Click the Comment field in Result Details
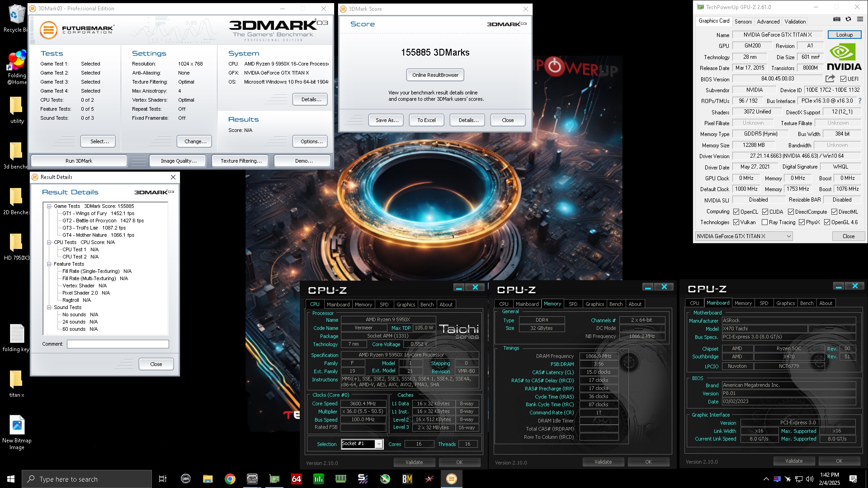 (118, 344)
